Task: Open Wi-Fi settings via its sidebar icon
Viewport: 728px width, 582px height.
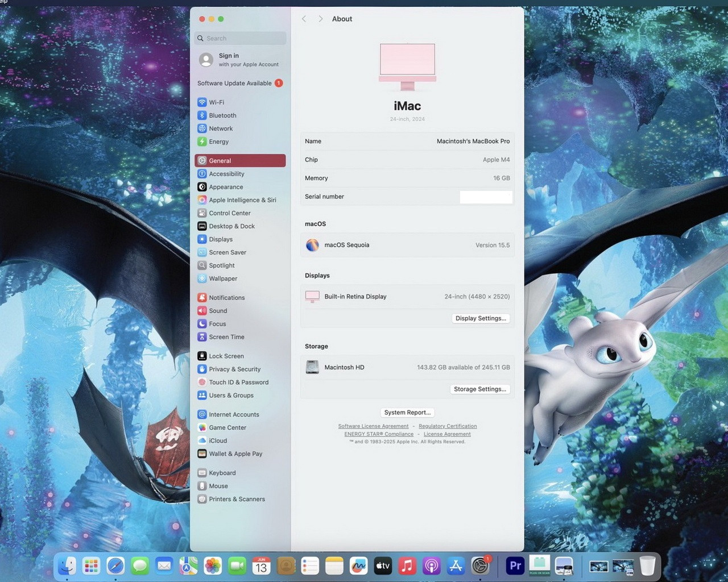Action: pyautogui.click(x=202, y=102)
